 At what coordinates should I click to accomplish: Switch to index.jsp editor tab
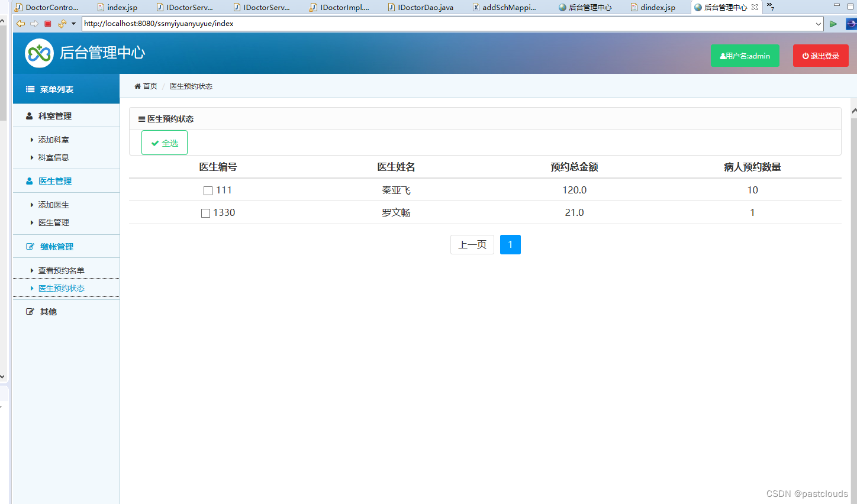pos(118,7)
